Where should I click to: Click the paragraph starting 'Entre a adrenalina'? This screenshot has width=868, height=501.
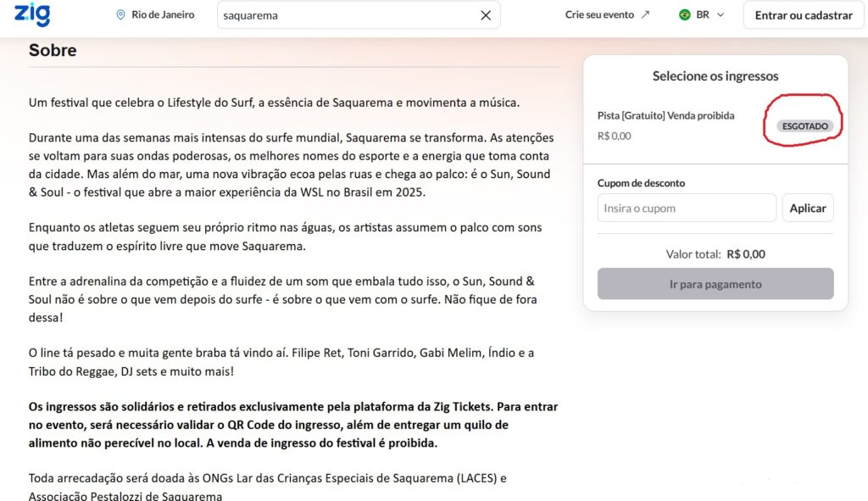[x=283, y=299]
